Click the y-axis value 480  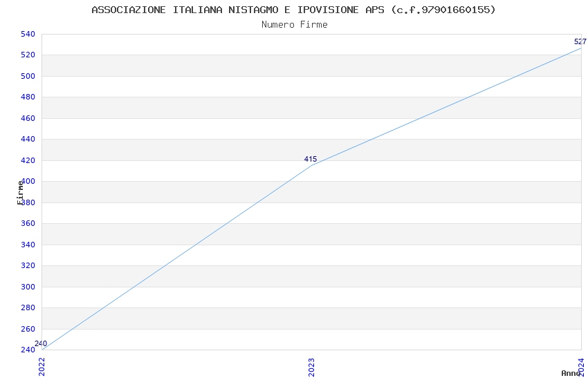(28, 97)
